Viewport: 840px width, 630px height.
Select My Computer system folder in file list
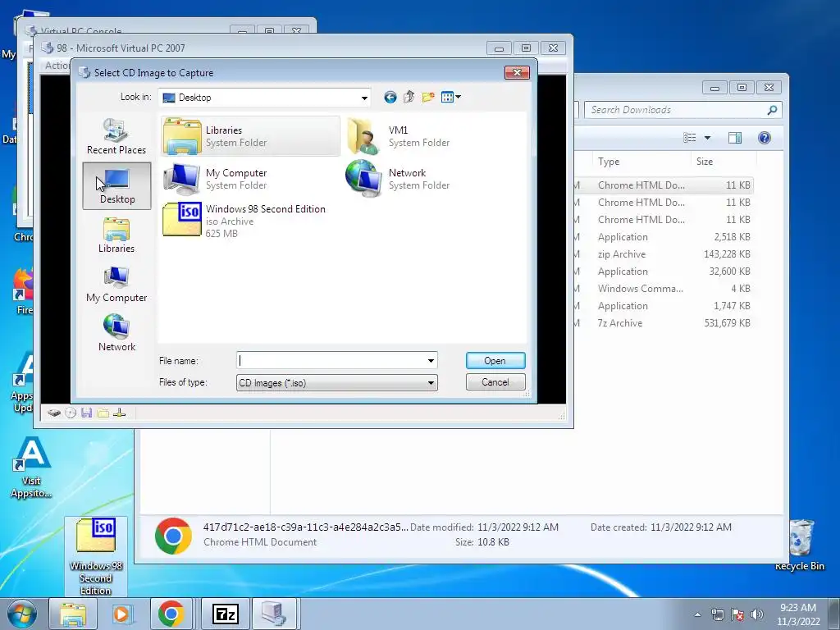[x=216, y=179]
